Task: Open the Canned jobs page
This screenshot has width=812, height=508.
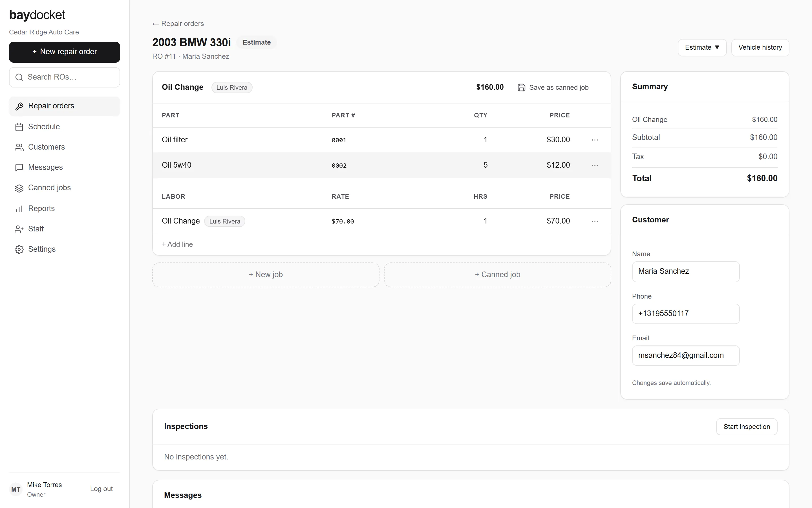Action: [64, 188]
